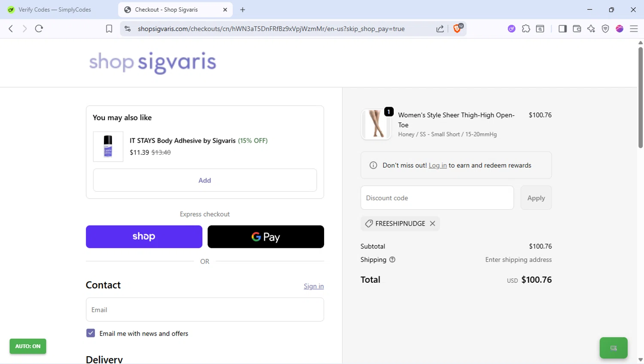Viewport: 644px width, 364px height.
Task: Click the thigh-high stockings product thumbnail
Action: point(376,125)
